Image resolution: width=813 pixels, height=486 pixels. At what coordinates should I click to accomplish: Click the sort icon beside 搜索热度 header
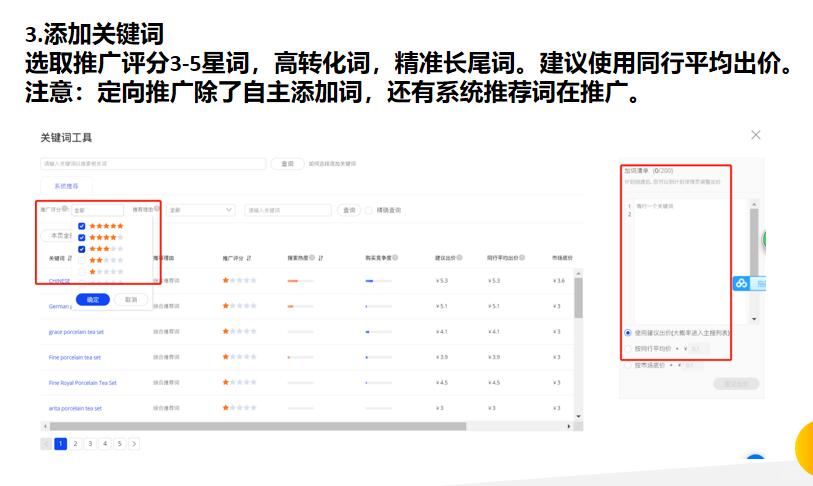[x=320, y=258]
